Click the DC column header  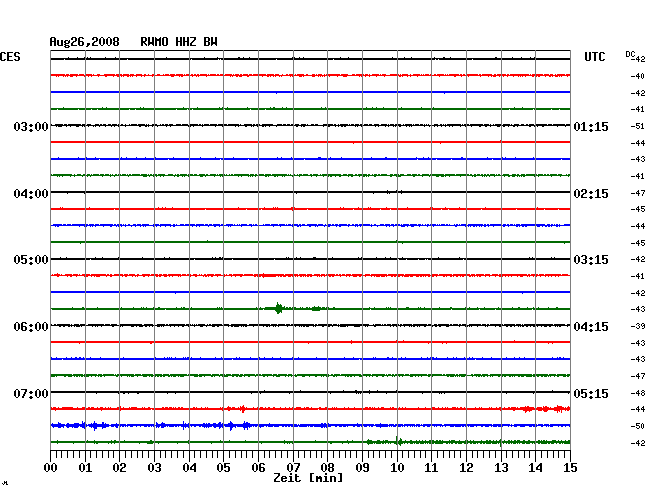click(x=630, y=54)
